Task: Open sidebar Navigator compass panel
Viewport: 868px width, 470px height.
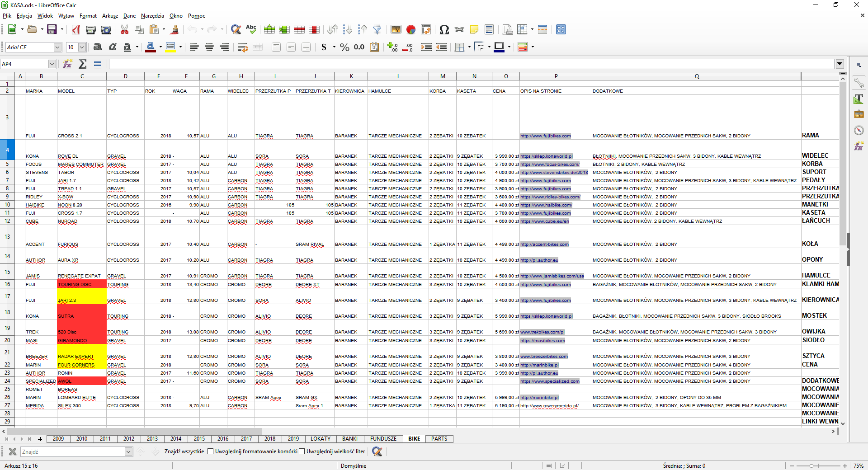Action: pos(859,130)
